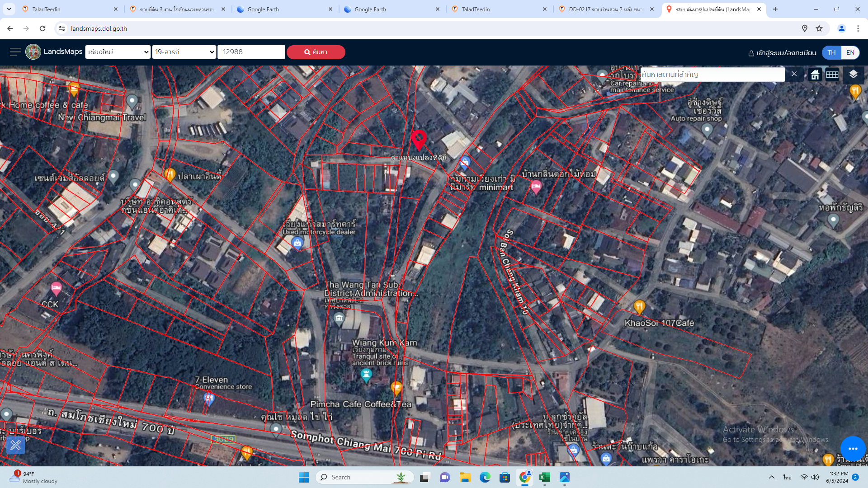This screenshot has height=488, width=868.
Task: Open the measurement tool at bottom left
Action: (x=16, y=446)
